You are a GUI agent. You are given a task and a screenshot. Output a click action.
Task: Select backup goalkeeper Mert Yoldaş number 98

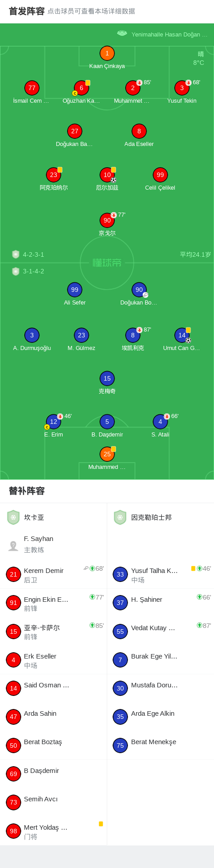pyautogui.click(x=53, y=832)
